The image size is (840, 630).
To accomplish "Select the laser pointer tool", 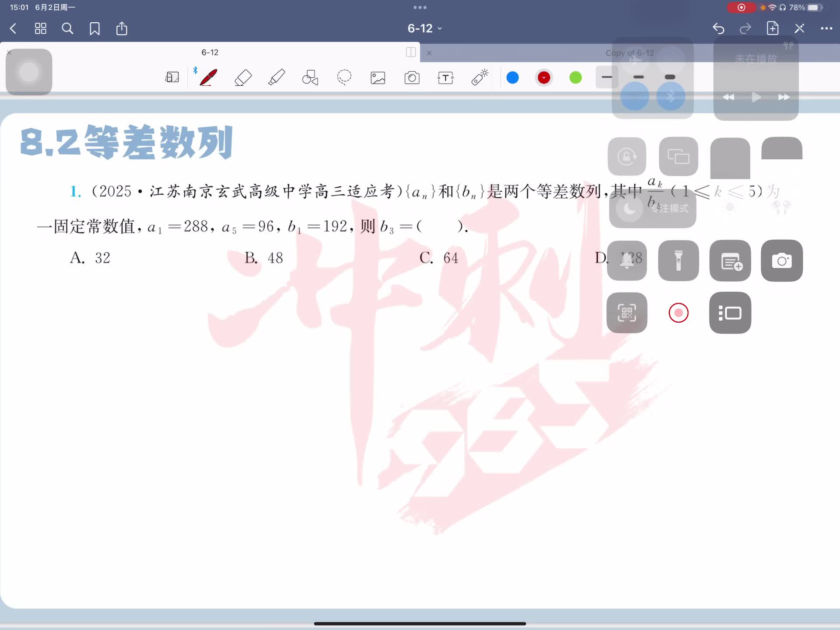I will 480,78.
